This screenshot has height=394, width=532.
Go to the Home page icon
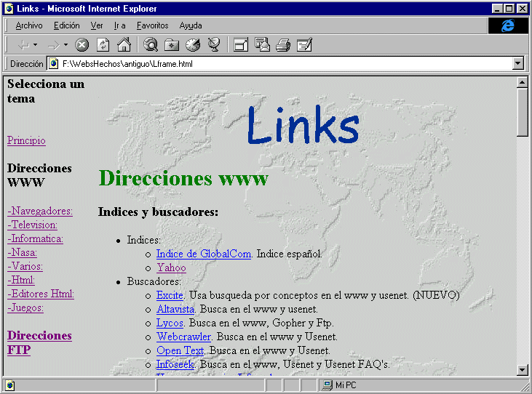pos(124,45)
